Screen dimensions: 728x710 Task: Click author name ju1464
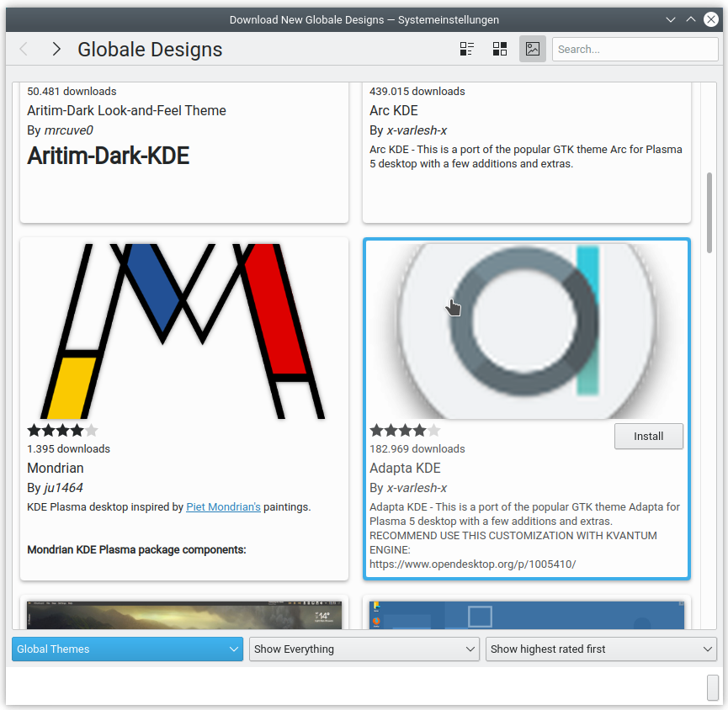tap(63, 488)
